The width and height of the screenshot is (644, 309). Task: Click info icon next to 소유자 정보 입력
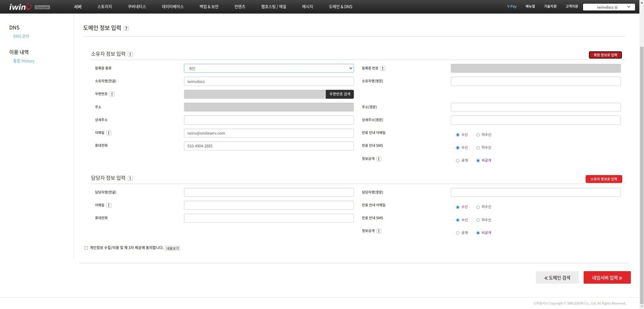tap(130, 54)
